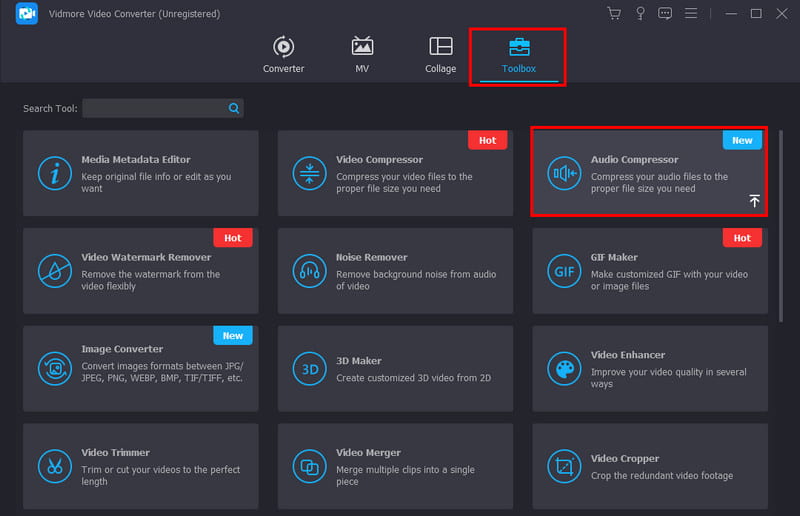Click the Video Enhancer palette icon

pos(564,368)
